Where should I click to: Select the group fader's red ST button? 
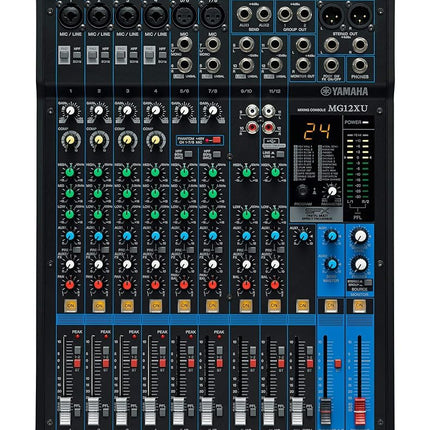coord(338,364)
